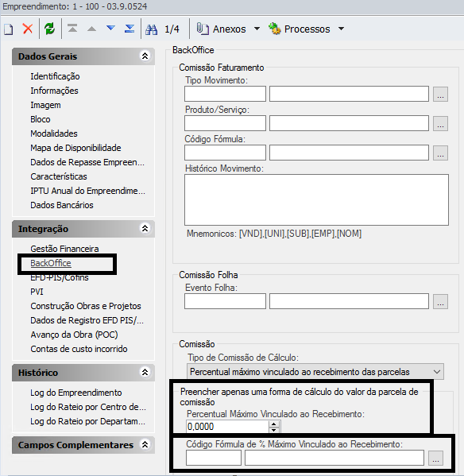Image resolution: width=464 pixels, height=476 pixels.
Task: Open Dados de Registro EFD PIS/... item
Action: 87,320
